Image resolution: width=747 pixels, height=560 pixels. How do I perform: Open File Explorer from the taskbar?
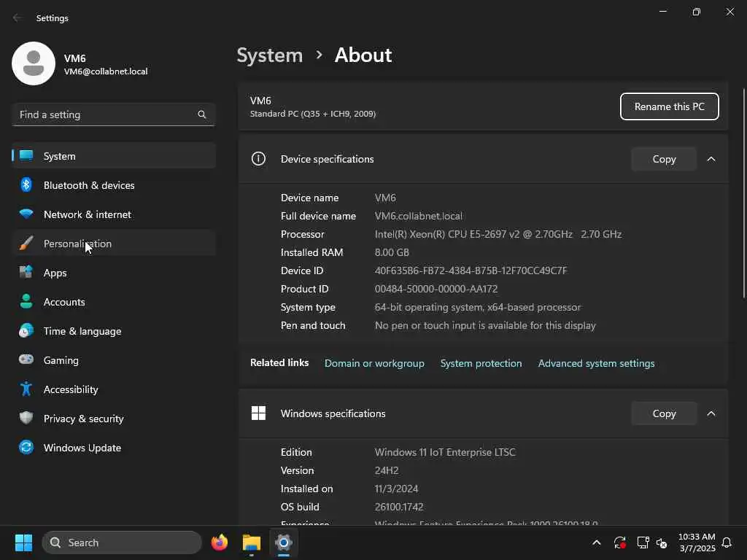(x=251, y=542)
